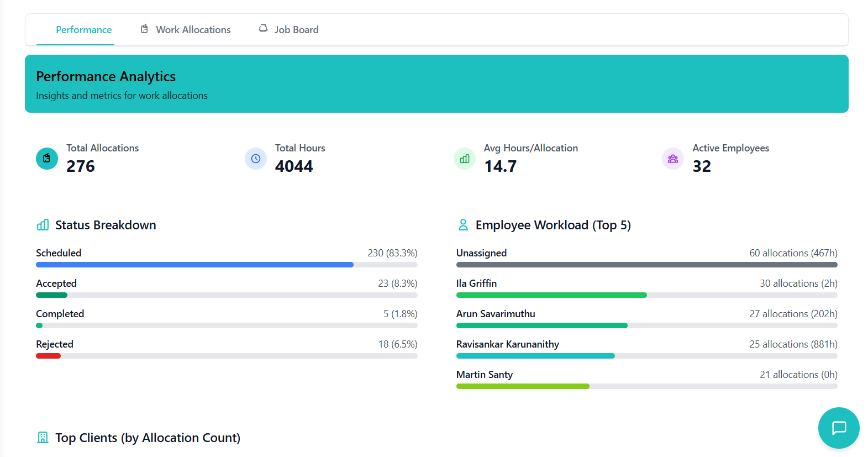This screenshot has height=457, width=868.
Task: Click the blue Scheduled progress bar
Action: 194,265
